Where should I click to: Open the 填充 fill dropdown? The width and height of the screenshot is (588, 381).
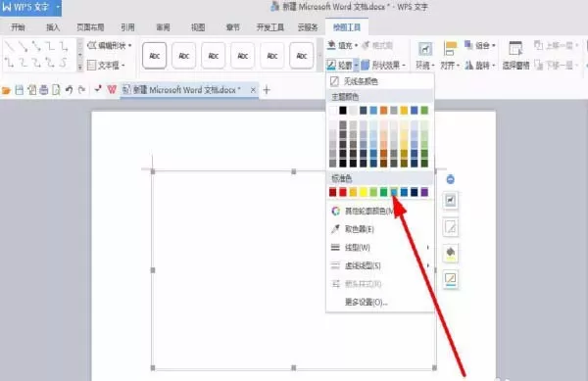tap(342, 45)
